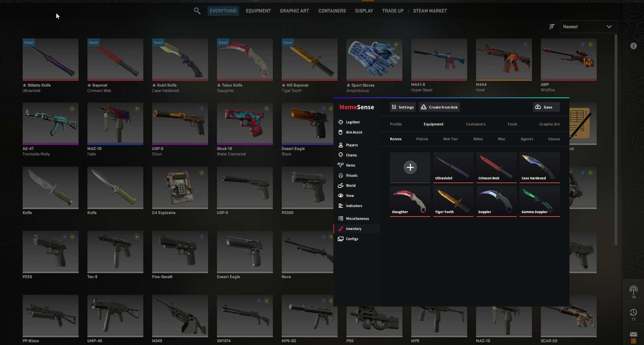
Task: Open the C4 Explosive inventory item
Action: click(x=180, y=188)
